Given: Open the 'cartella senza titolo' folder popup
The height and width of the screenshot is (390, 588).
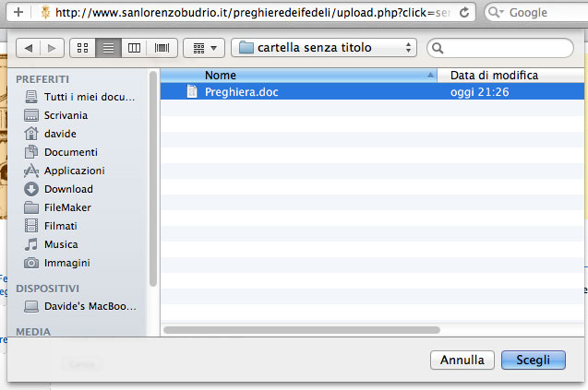Looking at the screenshot, I should [324, 48].
